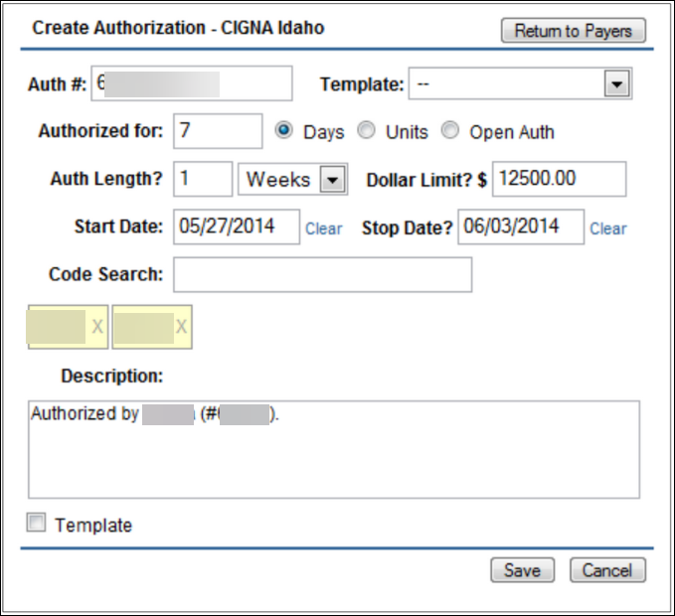The width and height of the screenshot is (675, 616).
Task: Click the Return to Payers button
Action: (573, 31)
